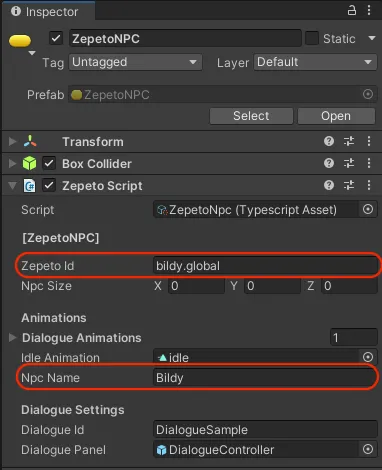Open the Static flags dropdown arrow
The width and height of the screenshot is (382, 470).
click(x=372, y=38)
